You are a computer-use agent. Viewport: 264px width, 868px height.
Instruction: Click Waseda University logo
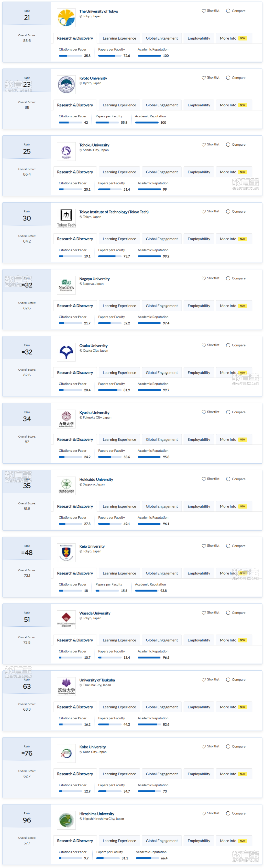click(66, 620)
